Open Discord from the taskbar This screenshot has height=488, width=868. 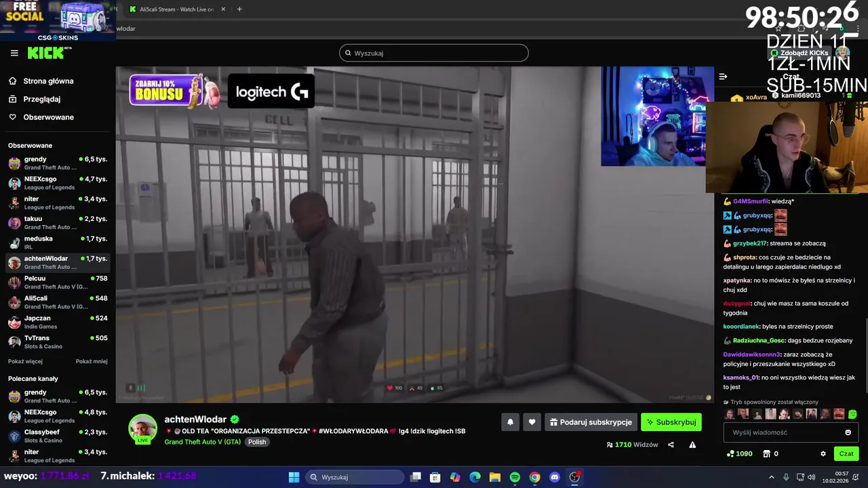[555, 477]
